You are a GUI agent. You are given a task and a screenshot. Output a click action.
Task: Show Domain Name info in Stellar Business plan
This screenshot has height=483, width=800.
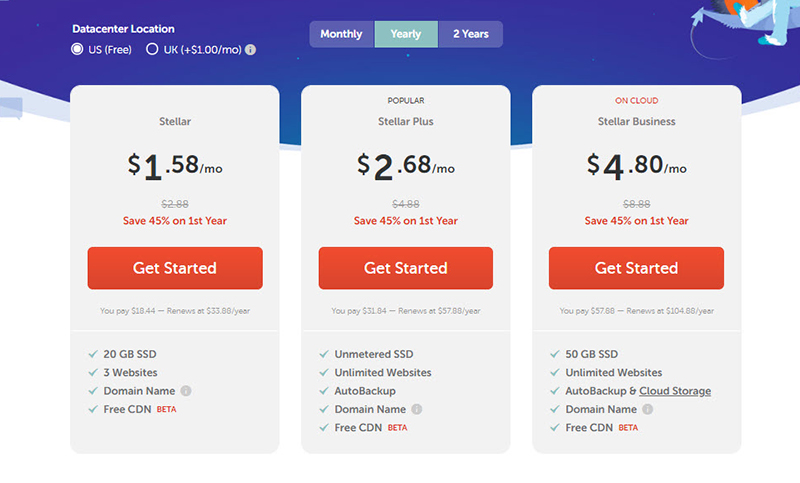tap(647, 409)
